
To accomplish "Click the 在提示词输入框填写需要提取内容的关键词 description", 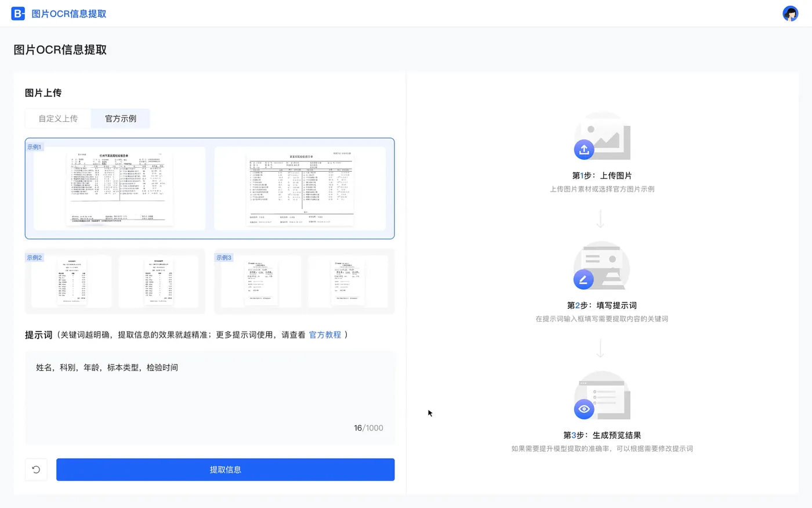I will tap(602, 319).
